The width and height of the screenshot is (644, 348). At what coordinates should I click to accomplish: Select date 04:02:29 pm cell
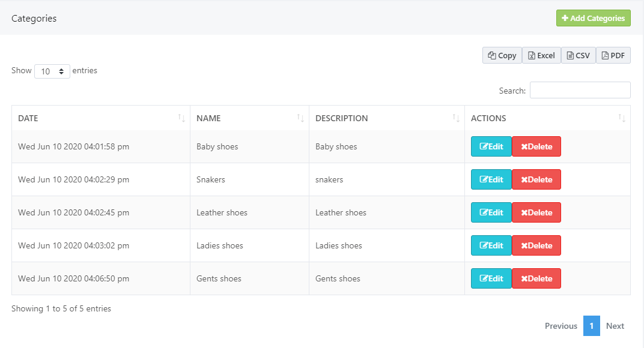point(101,179)
